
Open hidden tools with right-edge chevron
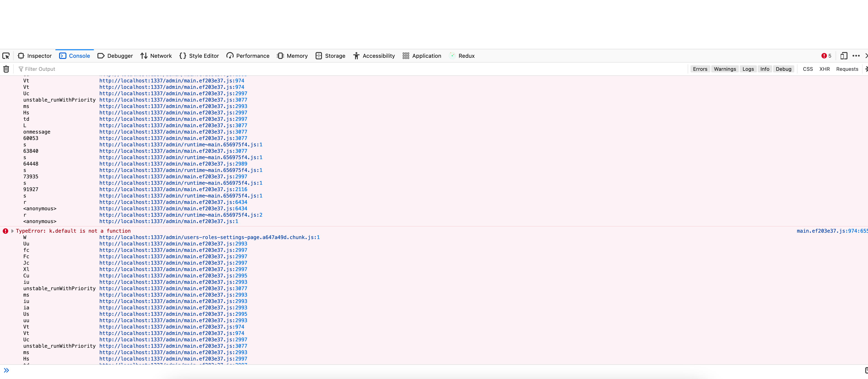(866, 56)
